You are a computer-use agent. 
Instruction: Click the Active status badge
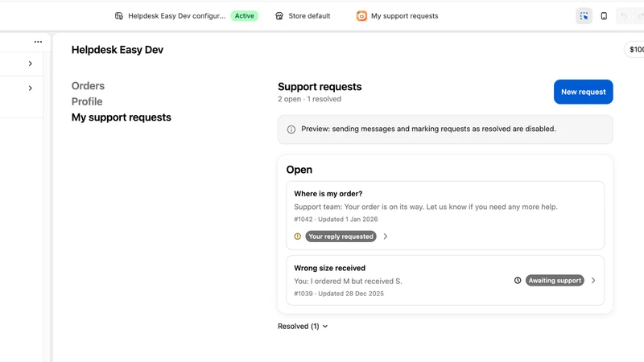coord(245,16)
